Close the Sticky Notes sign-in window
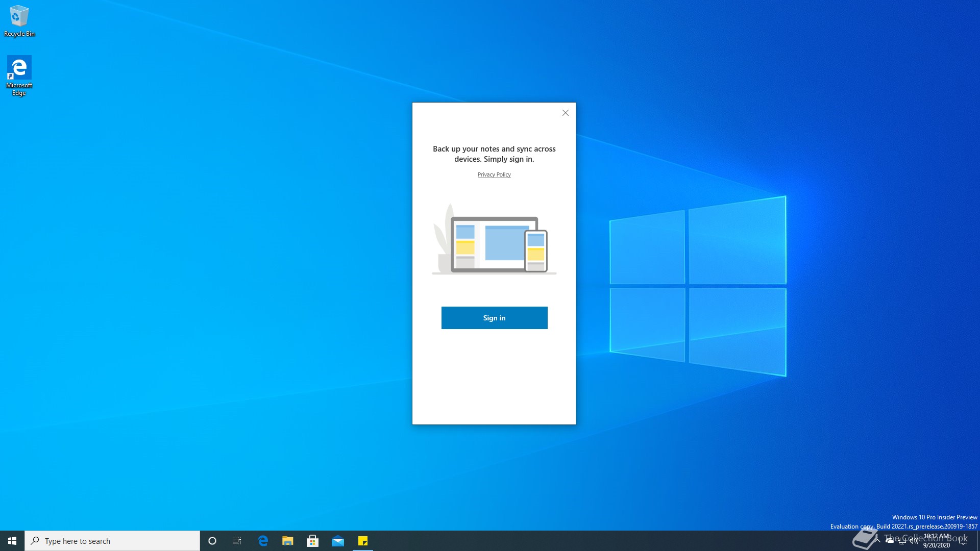Screen dimensions: 980x551 (x=565, y=113)
